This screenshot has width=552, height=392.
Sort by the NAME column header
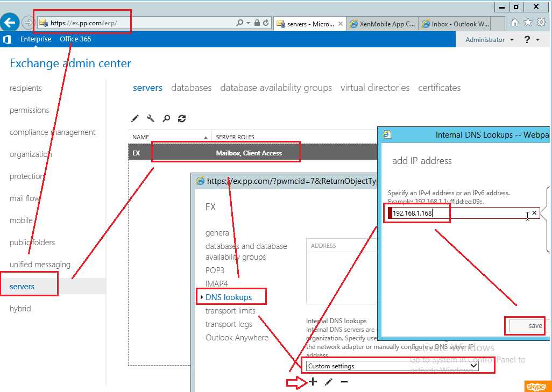pos(169,137)
